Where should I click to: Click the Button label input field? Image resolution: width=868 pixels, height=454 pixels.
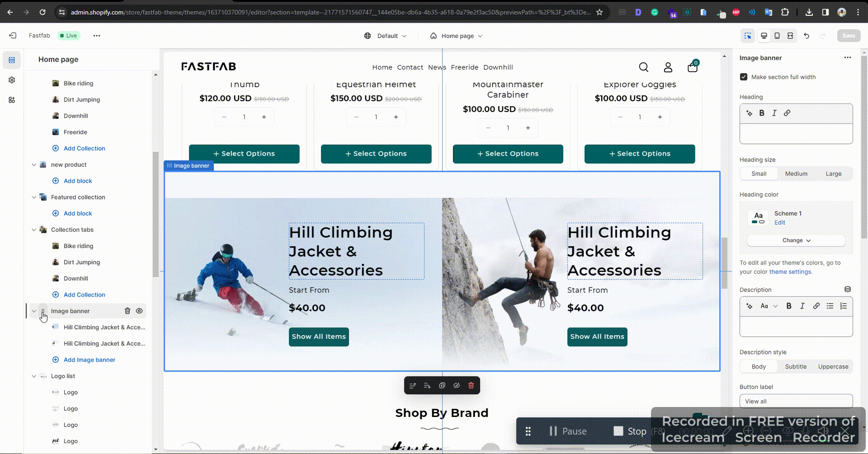[x=796, y=401]
